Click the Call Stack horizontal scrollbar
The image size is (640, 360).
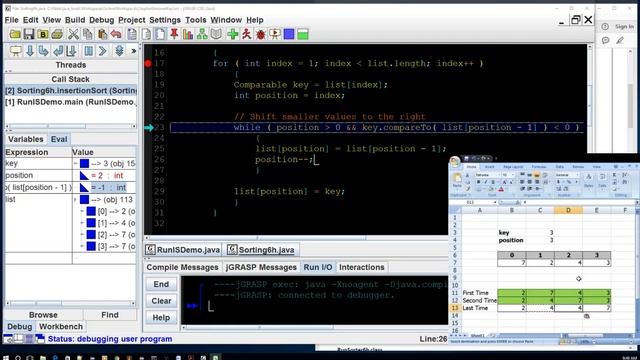coord(71,126)
